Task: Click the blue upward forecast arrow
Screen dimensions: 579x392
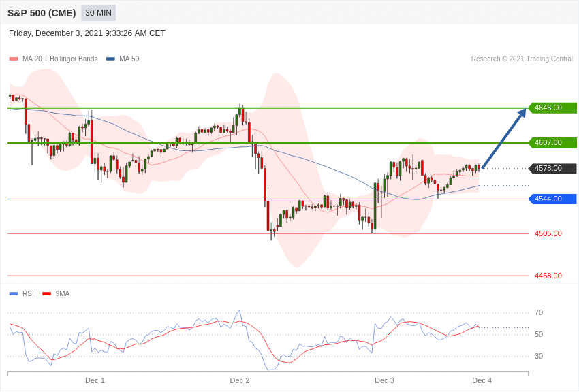Action: pyautogui.click(x=504, y=138)
